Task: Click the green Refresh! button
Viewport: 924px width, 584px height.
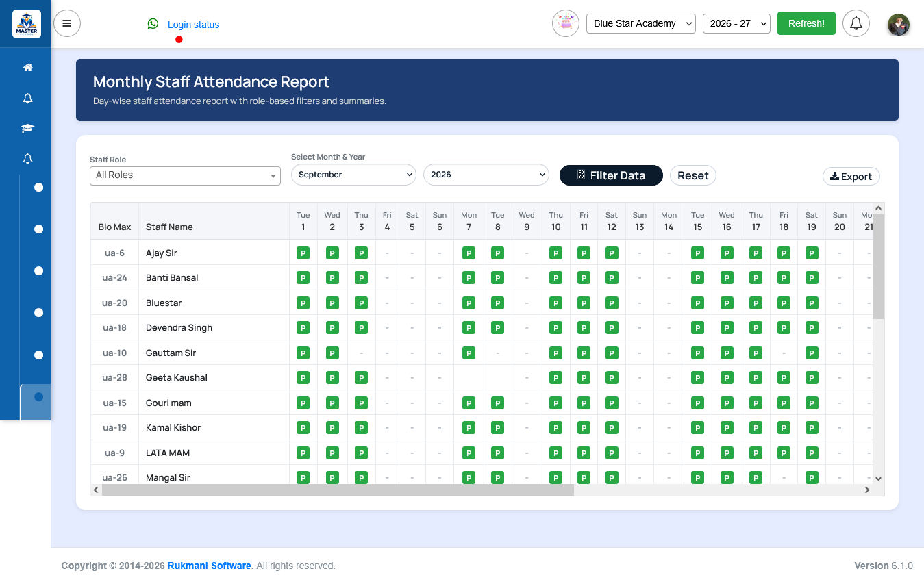Action: 806,23
